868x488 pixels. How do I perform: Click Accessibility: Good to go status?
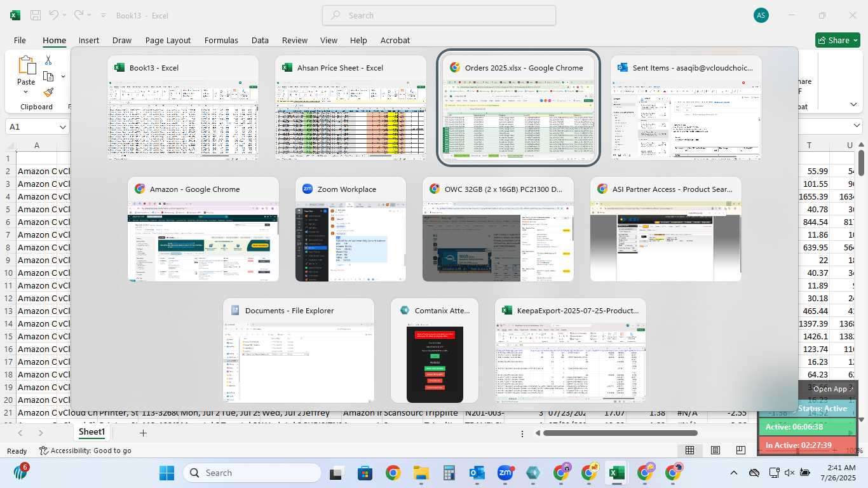[x=85, y=451]
